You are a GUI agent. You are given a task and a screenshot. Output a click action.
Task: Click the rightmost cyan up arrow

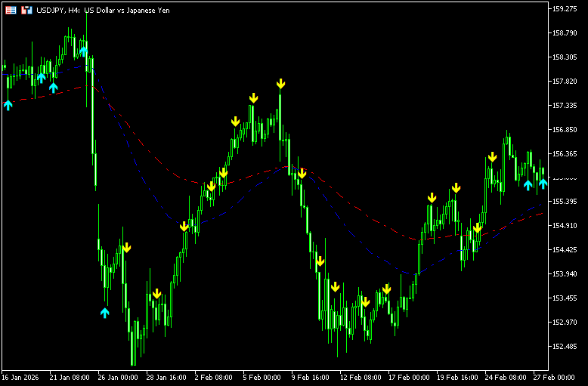coord(543,183)
